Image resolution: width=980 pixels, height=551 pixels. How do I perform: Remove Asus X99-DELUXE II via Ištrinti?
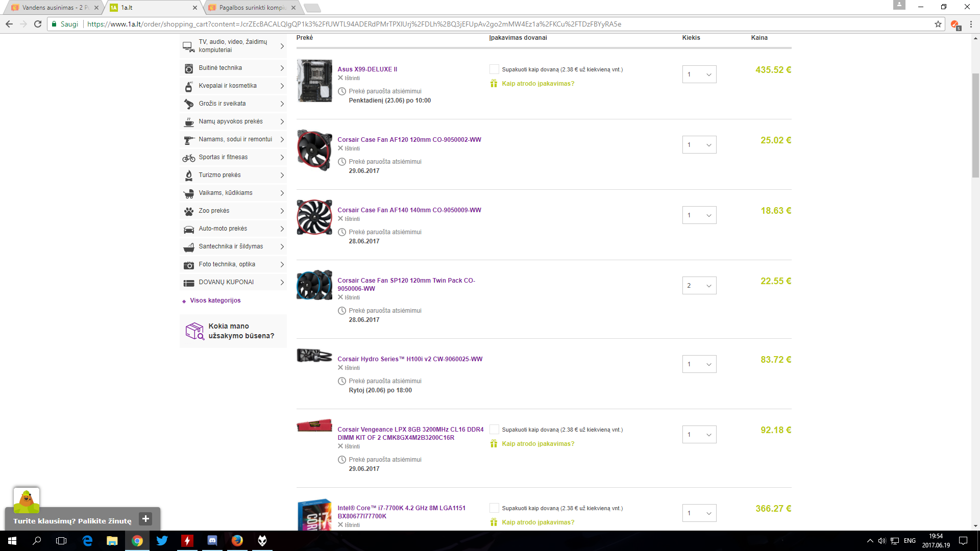349,78
